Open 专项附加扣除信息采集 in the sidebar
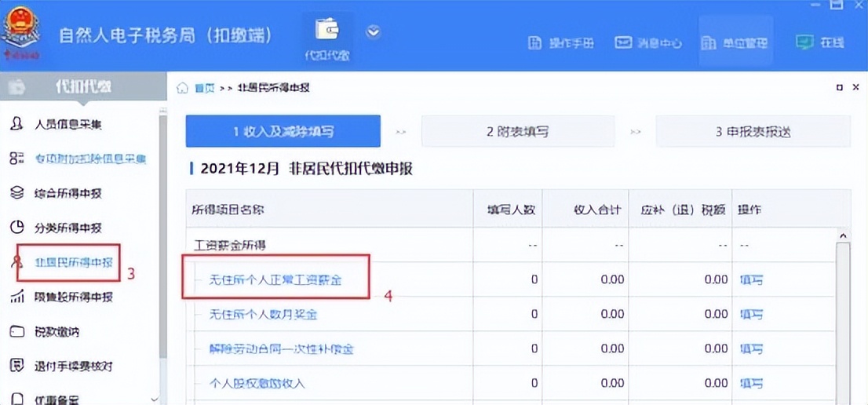The width and height of the screenshot is (868, 405). coord(90,159)
